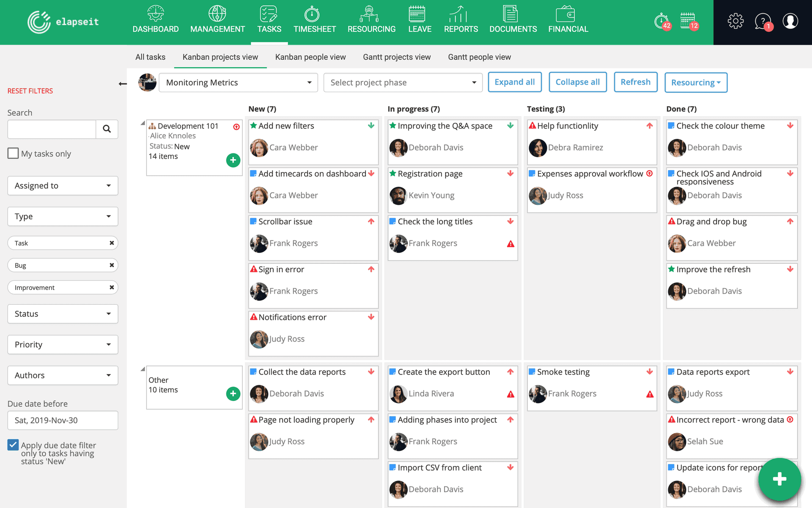812x508 pixels.
Task: Open the Priority filter dropdown
Action: [x=62, y=344]
